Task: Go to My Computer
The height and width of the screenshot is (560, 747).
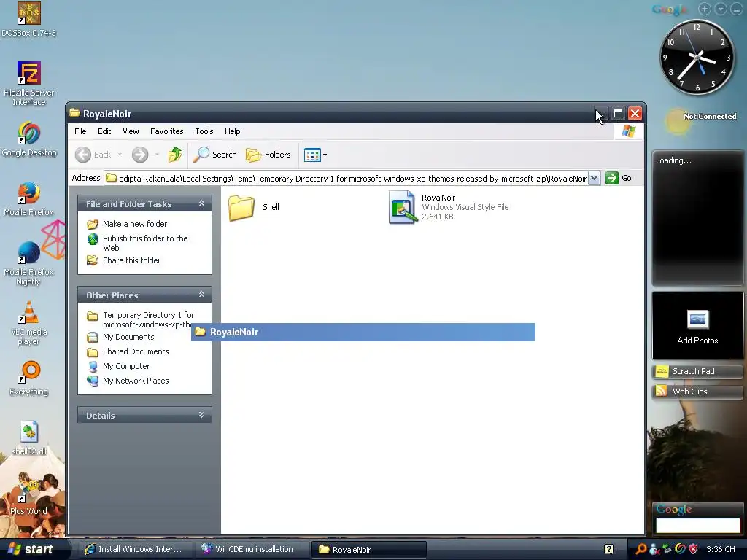Action: pos(118,366)
